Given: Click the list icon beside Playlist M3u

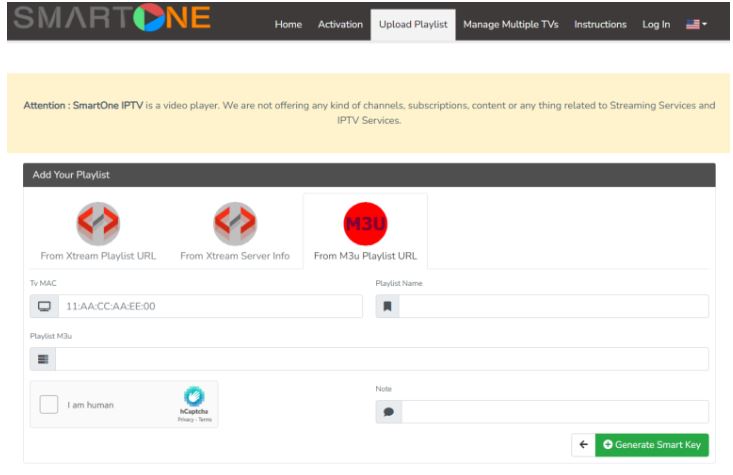Looking at the screenshot, I should (43, 359).
